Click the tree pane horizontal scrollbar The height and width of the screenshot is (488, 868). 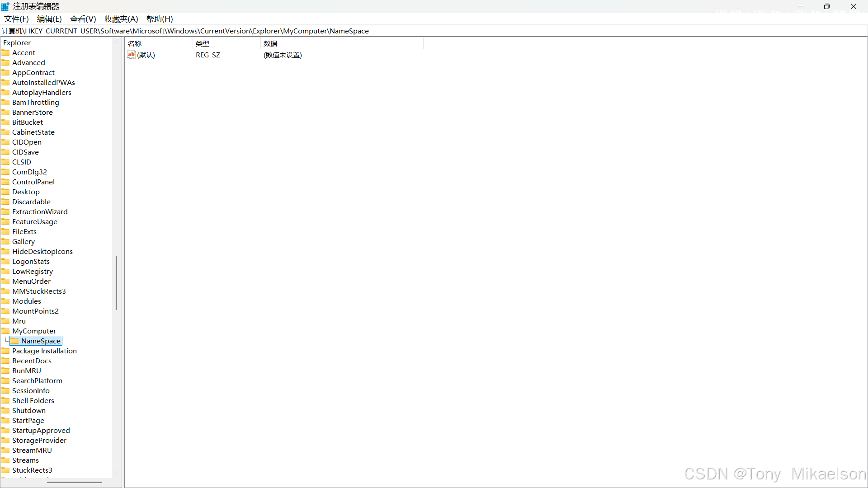75,482
